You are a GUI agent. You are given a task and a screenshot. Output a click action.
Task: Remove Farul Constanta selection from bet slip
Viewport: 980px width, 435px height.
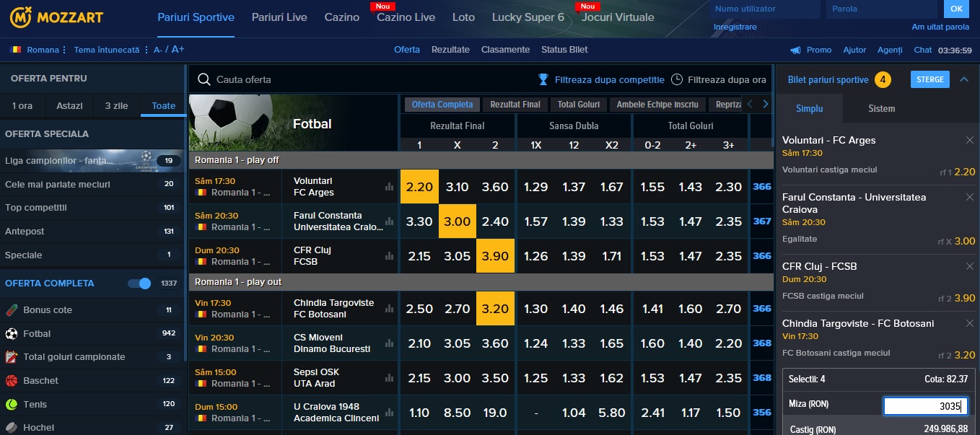pyautogui.click(x=970, y=197)
